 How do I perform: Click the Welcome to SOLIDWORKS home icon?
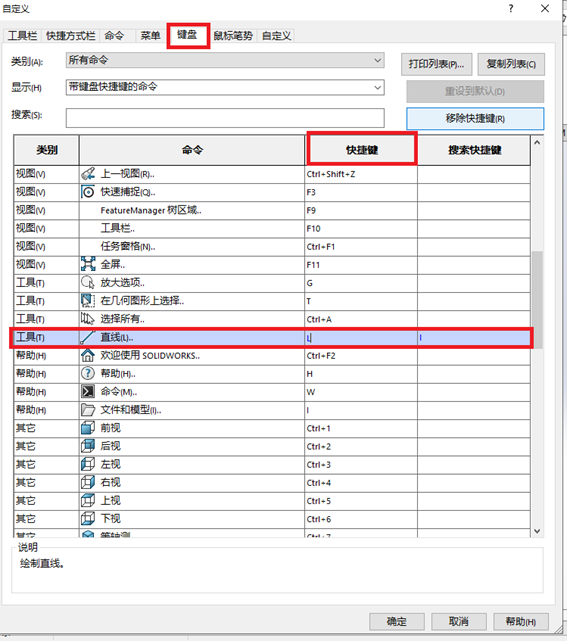click(88, 355)
